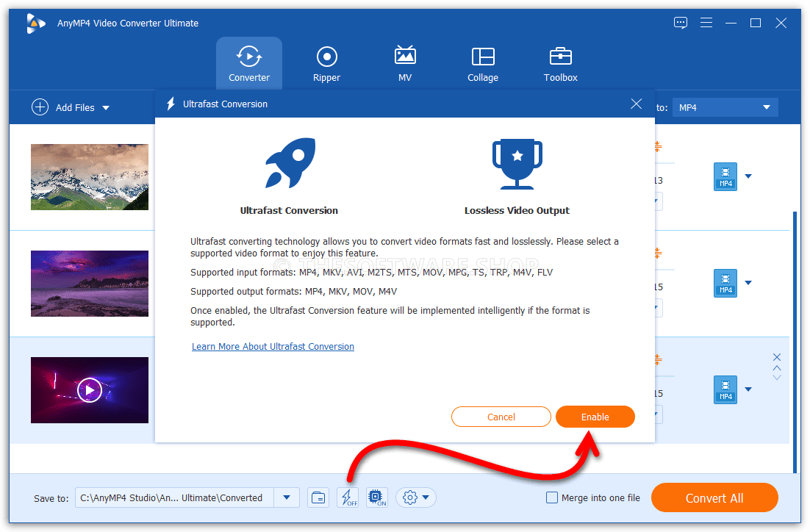Expand the format dropdown arrow for the seascape video
This screenshot has height=532, width=810.
[748, 282]
